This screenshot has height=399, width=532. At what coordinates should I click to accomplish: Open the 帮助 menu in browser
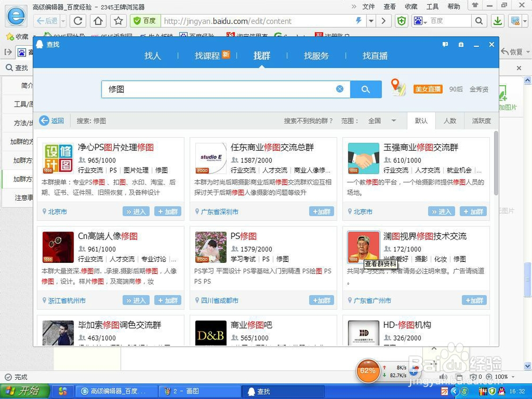454,6
